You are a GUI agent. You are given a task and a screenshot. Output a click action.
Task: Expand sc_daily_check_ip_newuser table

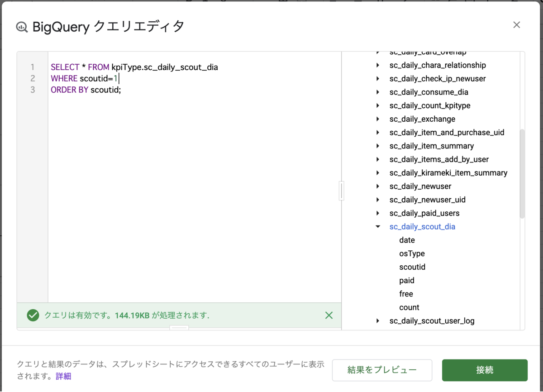[378, 79]
